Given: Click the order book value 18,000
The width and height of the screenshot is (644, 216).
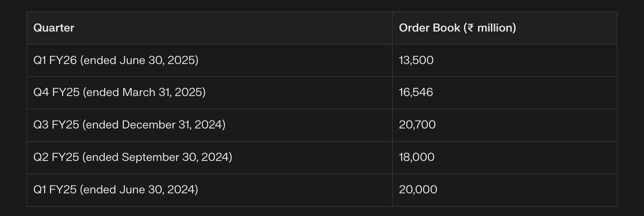Looking at the screenshot, I should point(416,157).
